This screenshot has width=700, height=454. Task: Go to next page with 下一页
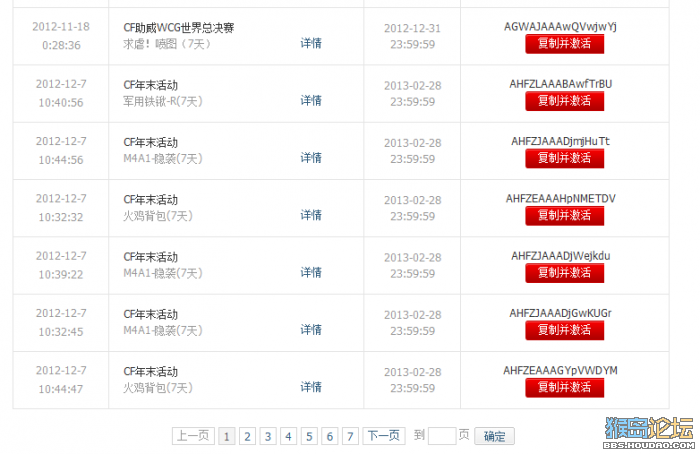383,436
